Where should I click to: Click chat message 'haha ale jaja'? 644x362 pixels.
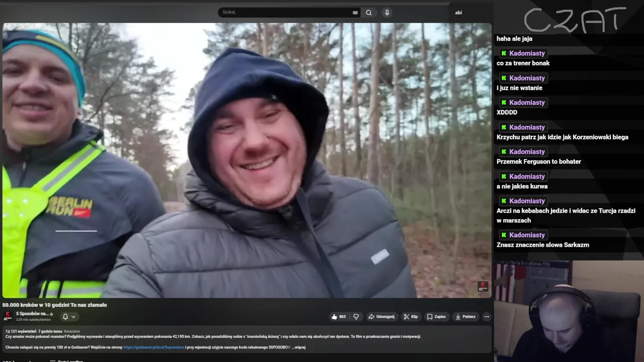coord(514,39)
